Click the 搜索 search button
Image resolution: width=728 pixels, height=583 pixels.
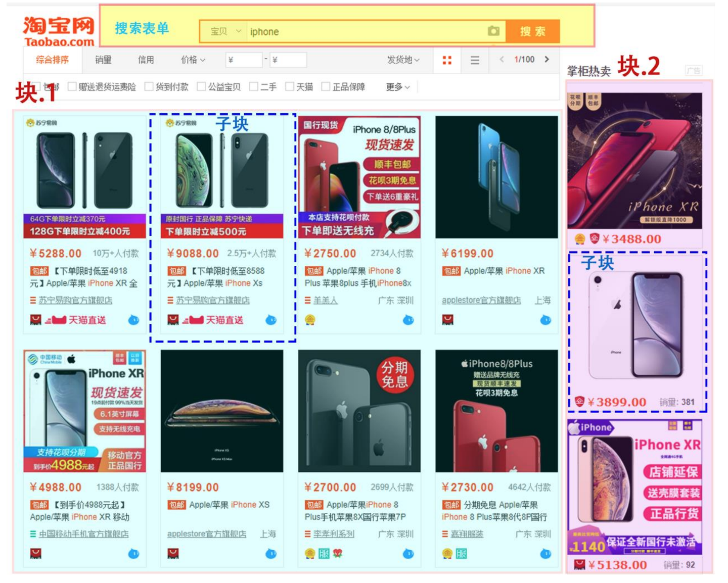tap(533, 31)
